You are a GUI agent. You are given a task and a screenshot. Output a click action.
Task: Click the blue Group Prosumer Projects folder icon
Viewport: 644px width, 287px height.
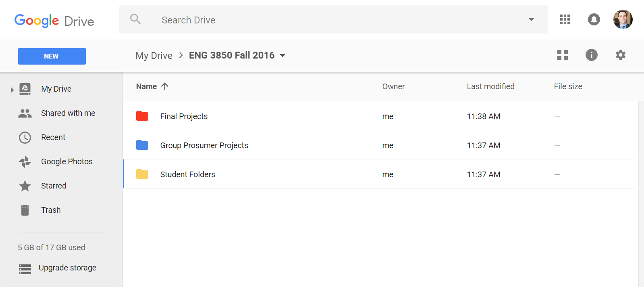tap(142, 145)
